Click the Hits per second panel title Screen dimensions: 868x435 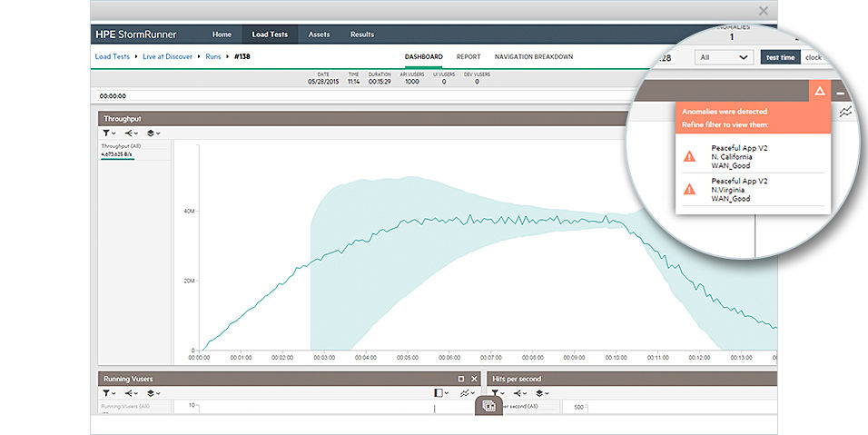tap(517, 379)
